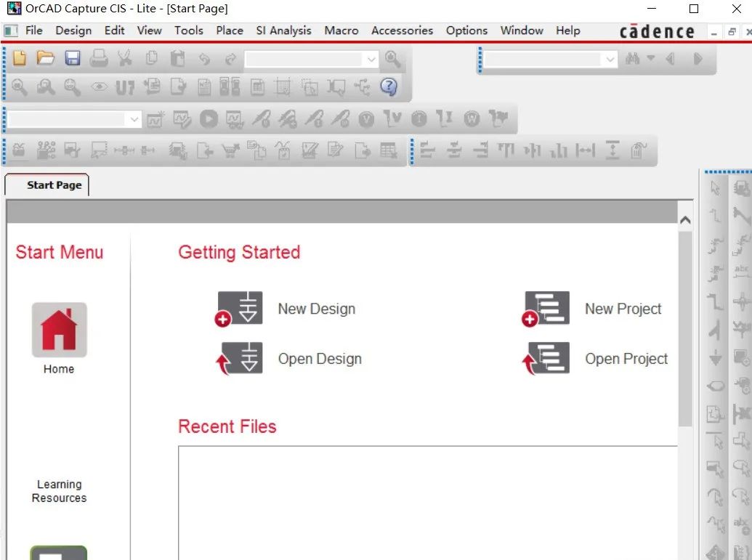Go to next search result arrow
Image resolution: width=752 pixels, height=560 pixels.
pyautogui.click(x=698, y=59)
